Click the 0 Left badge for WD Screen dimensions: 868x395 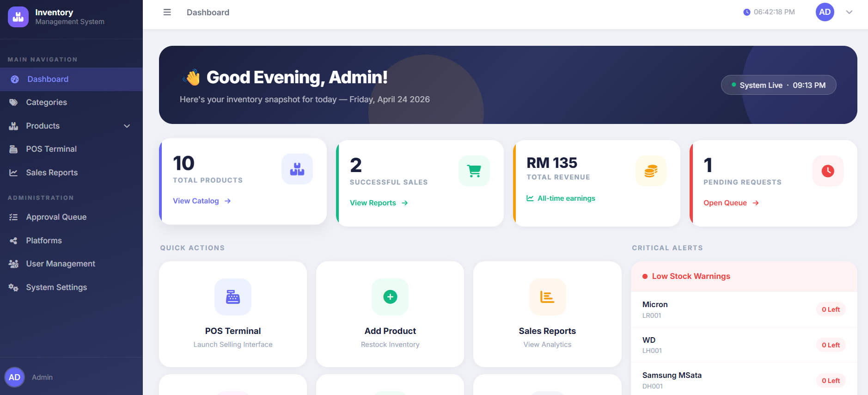[x=831, y=345]
